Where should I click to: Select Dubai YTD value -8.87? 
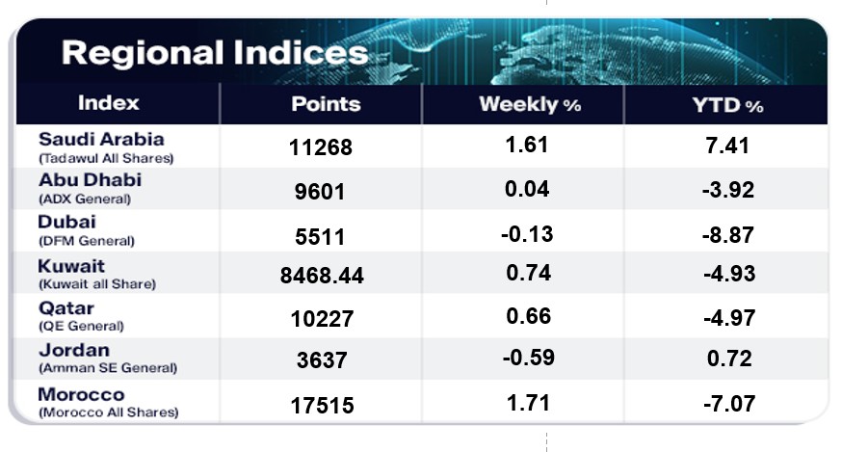(727, 232)
